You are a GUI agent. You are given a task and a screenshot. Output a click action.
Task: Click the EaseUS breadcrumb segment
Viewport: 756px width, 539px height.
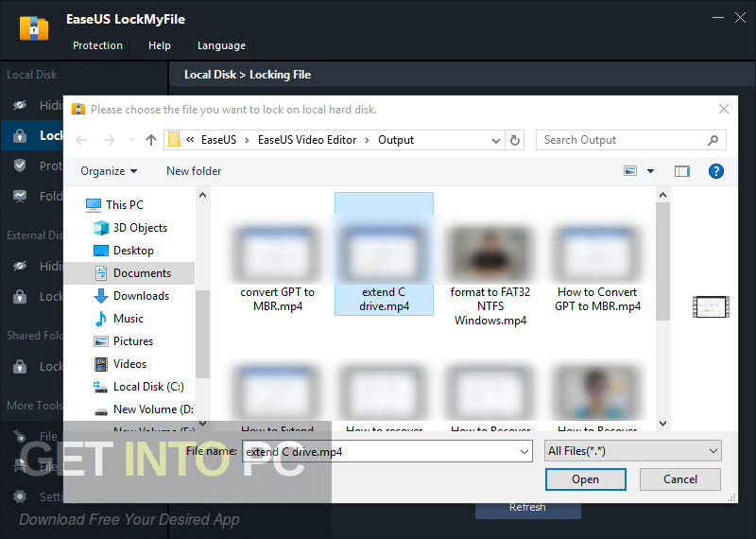[x=218, y=140]
